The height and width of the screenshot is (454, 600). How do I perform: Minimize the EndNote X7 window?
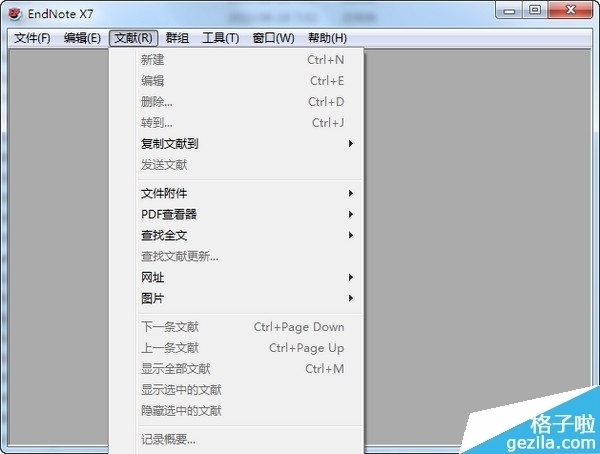click(509, 10)
